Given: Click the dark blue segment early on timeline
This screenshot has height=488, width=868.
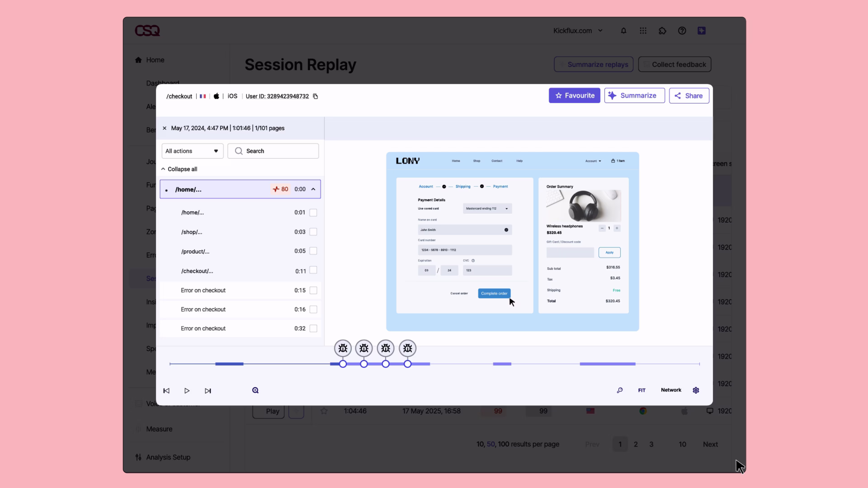Looking at the screenshot, I should coord(229,364).
